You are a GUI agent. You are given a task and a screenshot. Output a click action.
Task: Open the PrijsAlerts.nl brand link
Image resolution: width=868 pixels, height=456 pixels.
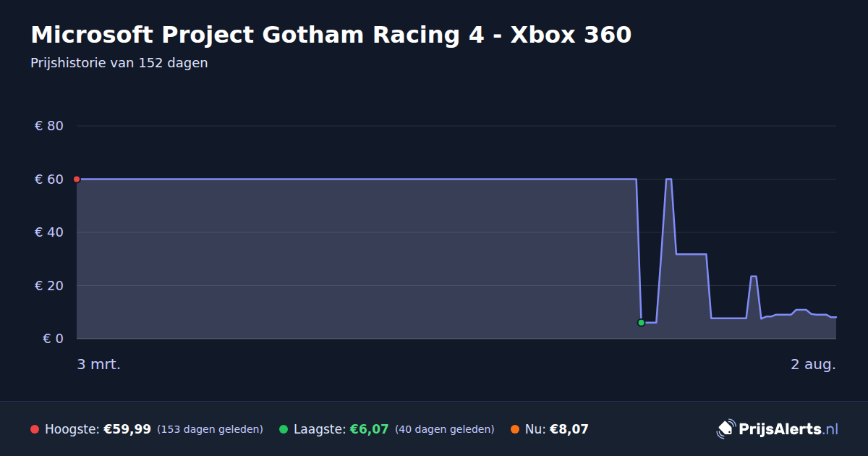[x=778, y=428]
